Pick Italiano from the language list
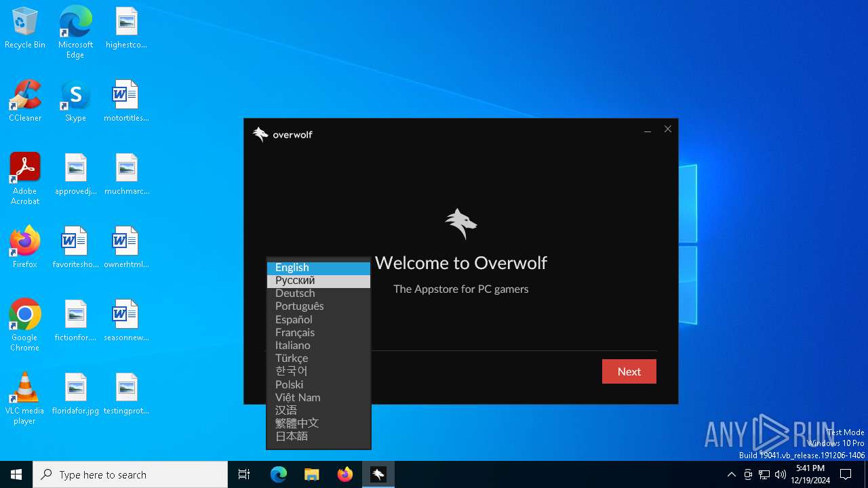The width and height of the screenshot is (868, 488). coord(319,346)
